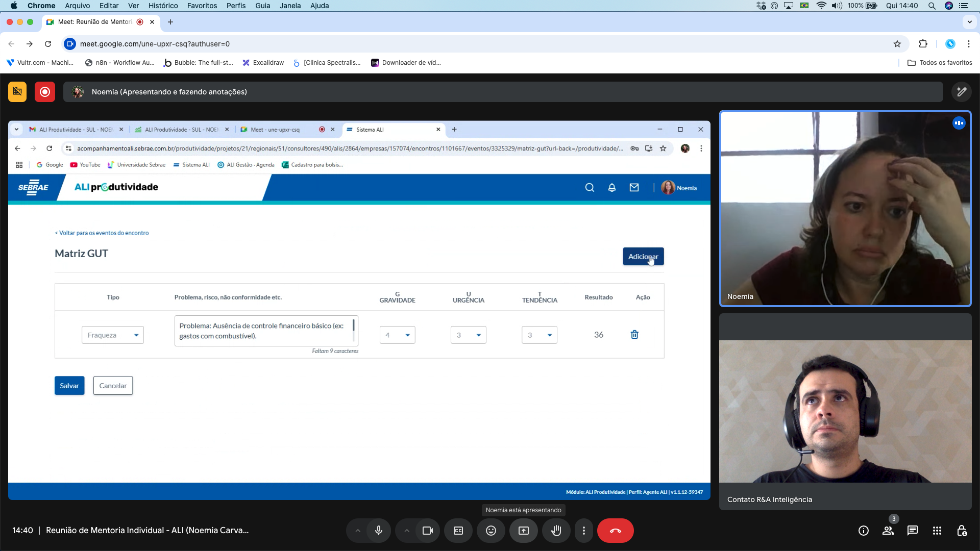
Task: Open Histórico menu in the macOS menu bar
Action: pyautogui.click(x=163, y=6)
